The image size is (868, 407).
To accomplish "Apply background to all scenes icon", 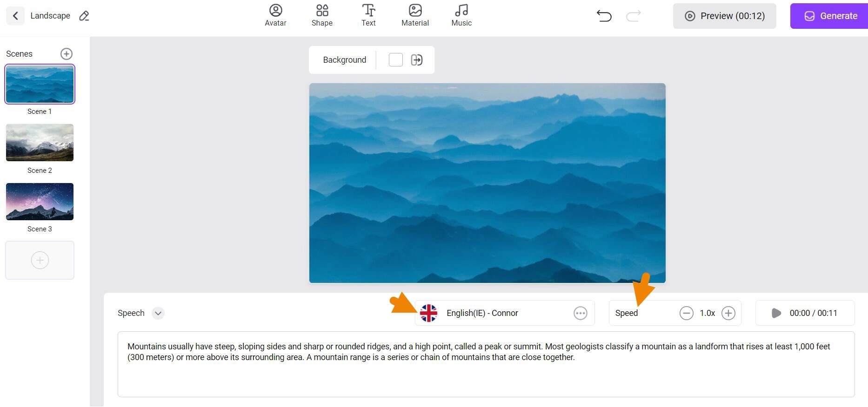I will tap(417, 60).
